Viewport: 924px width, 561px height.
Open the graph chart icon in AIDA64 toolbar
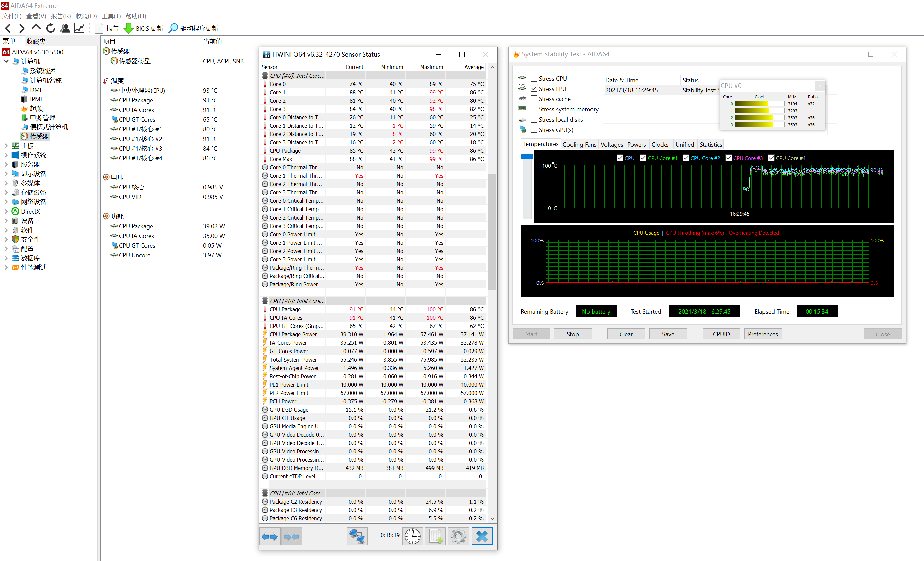(x=79, y=28)
